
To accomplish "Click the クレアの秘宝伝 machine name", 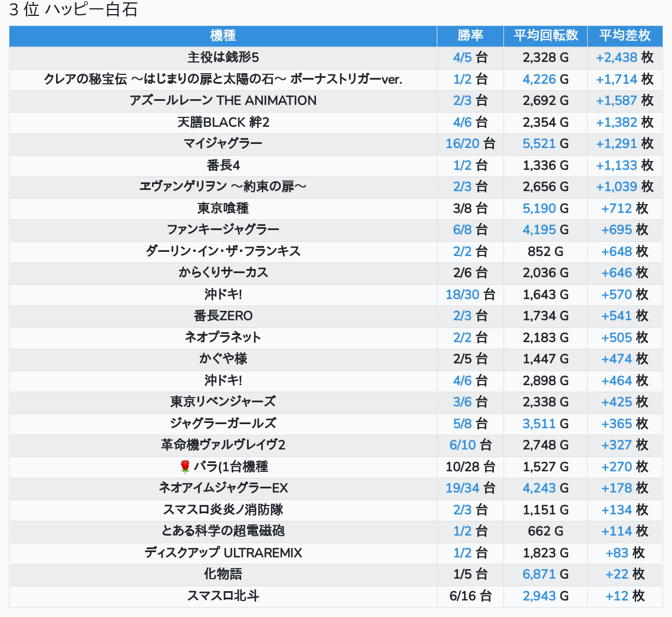I will pyautogui.click(x=223, y=79).
